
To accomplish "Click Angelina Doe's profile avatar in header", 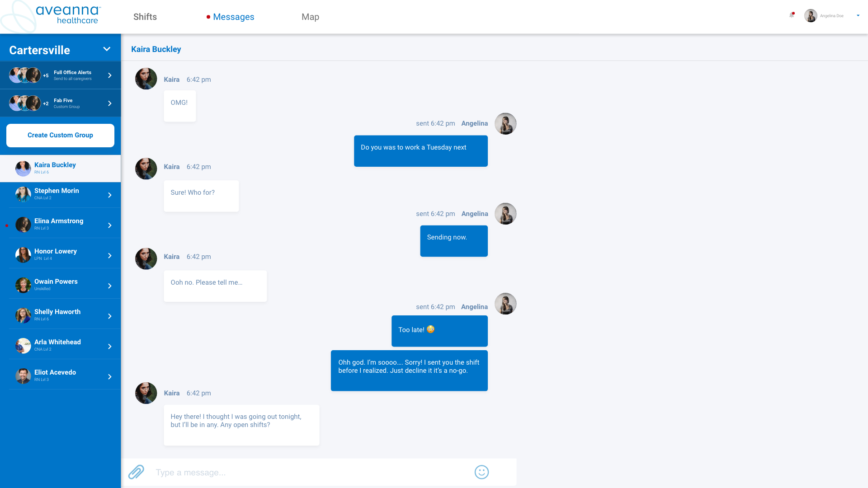I will point(810,16).
